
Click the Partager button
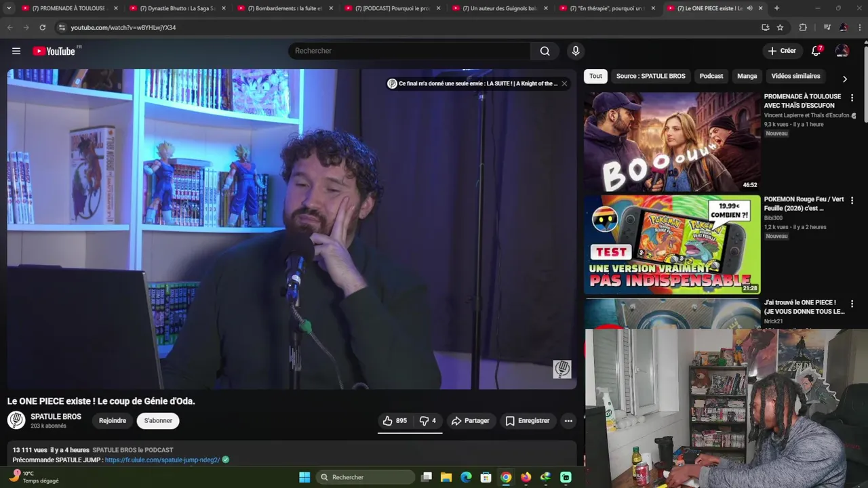[x=471, y=421]
